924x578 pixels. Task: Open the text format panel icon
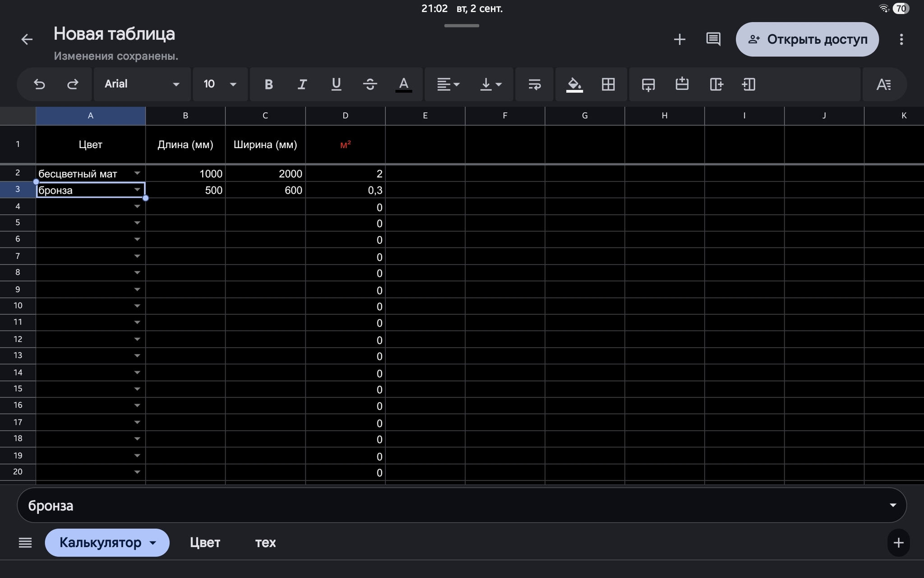point(883,84)
